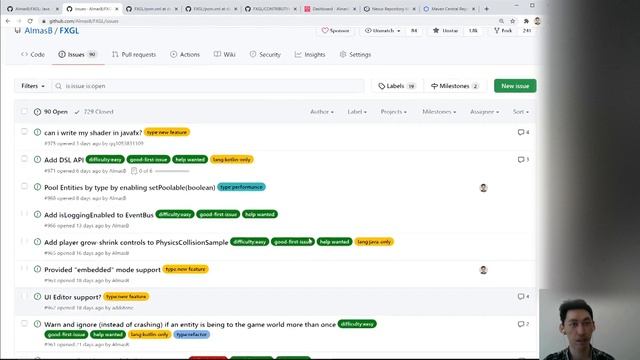Select checkbox for 'Pool Entities by type' issue

coord(24,186)
